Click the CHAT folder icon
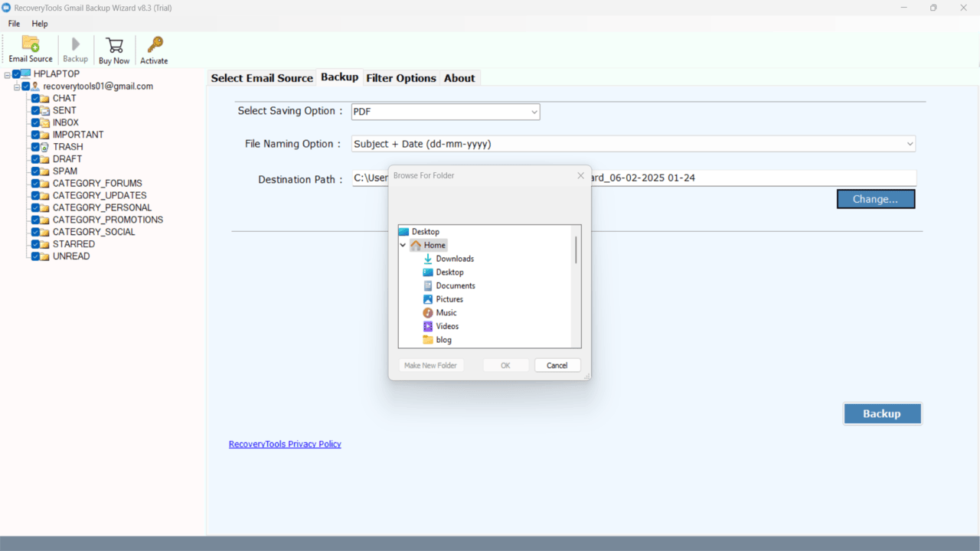The height and width of the screenshot is (551, 980). coord(45,98)
